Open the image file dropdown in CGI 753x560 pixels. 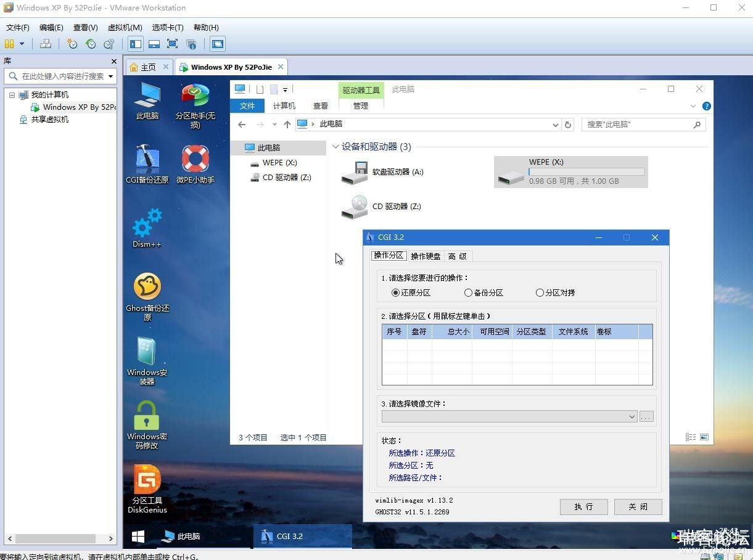coord(632,417)
